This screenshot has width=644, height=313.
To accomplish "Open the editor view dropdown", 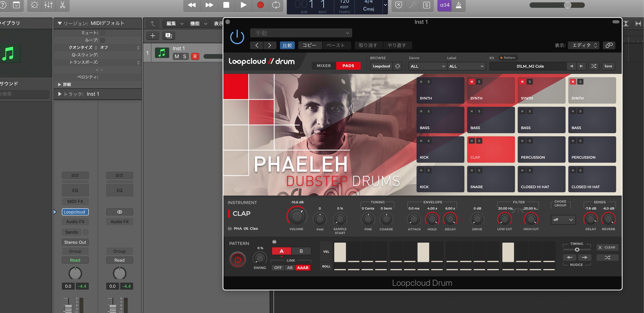I will click(x=583, y=45).
